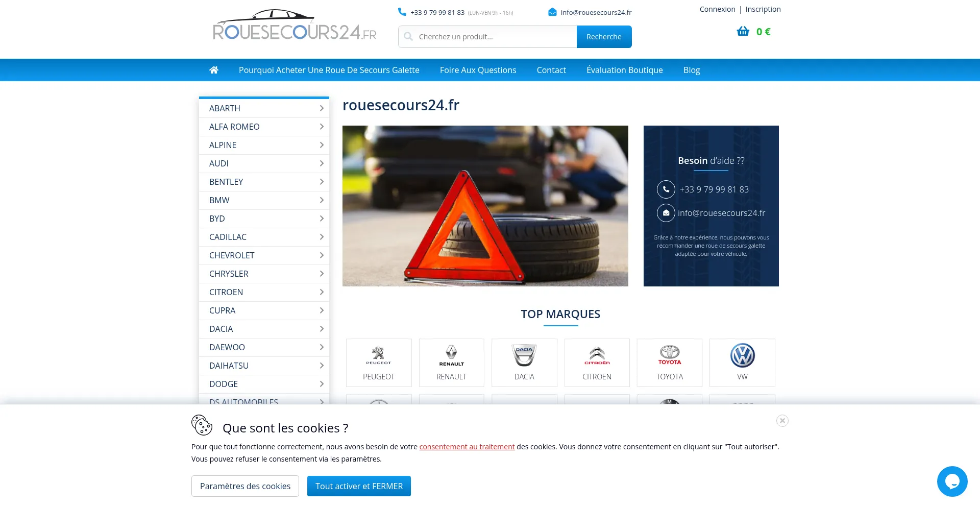
Task: Open Foire Aux Questions menu item
Action: (x=478, y=70)
